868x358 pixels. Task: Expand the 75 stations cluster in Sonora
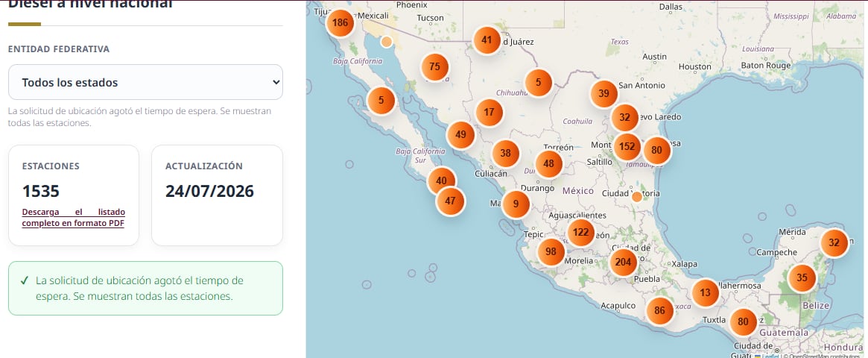(434, 67)
